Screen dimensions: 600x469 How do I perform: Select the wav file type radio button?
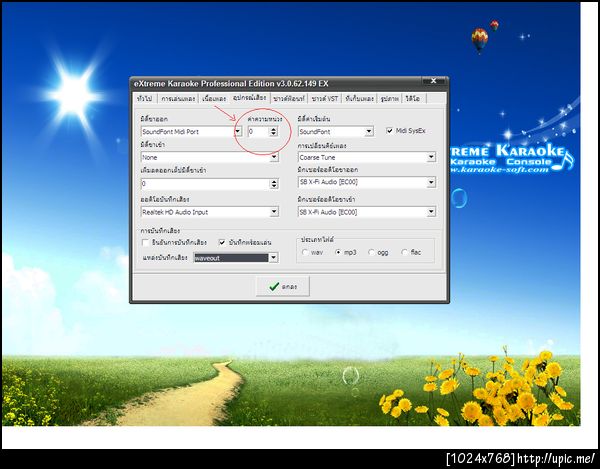tap(305, 252)
